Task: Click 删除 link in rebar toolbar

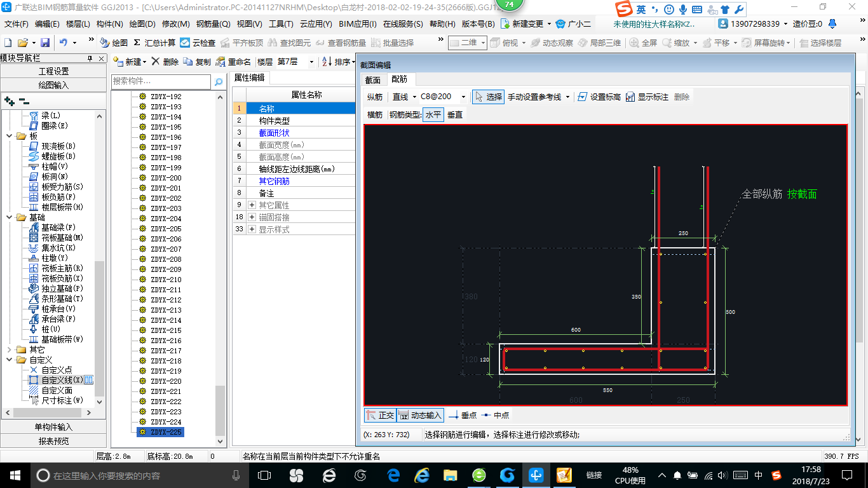Action: pyautogui.click(x=681, y=97)
